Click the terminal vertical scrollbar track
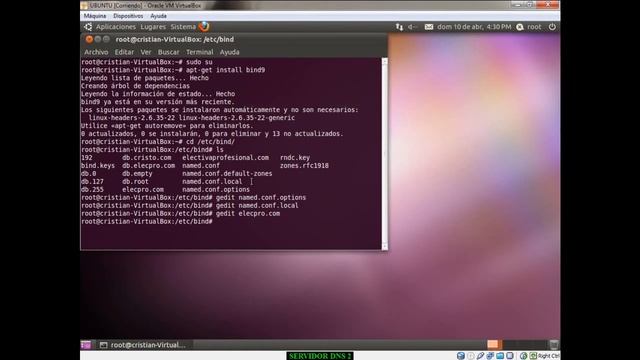Image resolution: width=640 pixels, height=360 pixels. [x=384, y=153]
